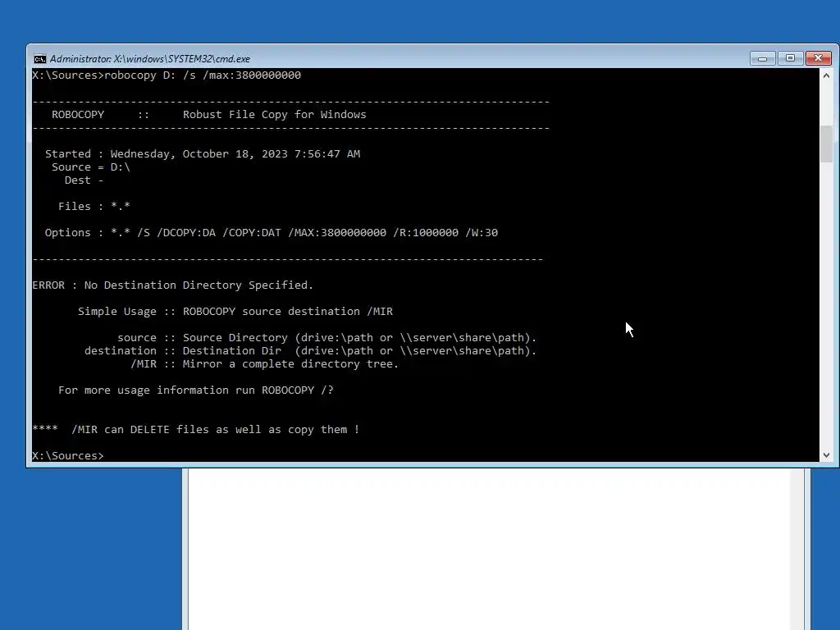Viewport: 840px width, 630px height.
Task: Click the Options line with /DCOPY:DA
Action: coord(271,233)
